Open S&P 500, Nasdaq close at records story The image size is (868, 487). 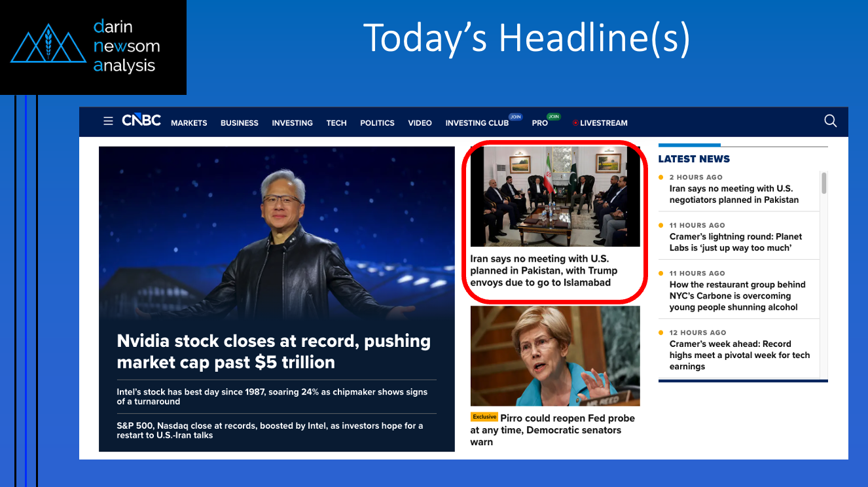pos(270,430)
